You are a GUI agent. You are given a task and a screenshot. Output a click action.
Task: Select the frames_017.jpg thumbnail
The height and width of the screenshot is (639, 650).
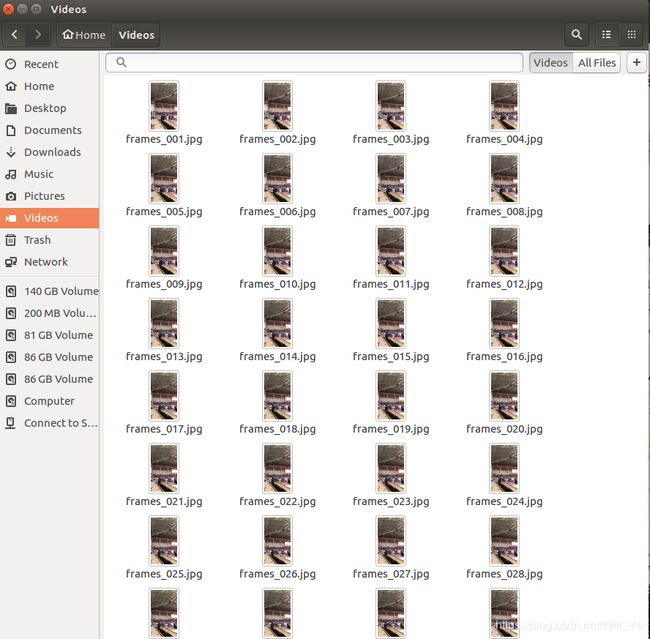click(164, 396)
